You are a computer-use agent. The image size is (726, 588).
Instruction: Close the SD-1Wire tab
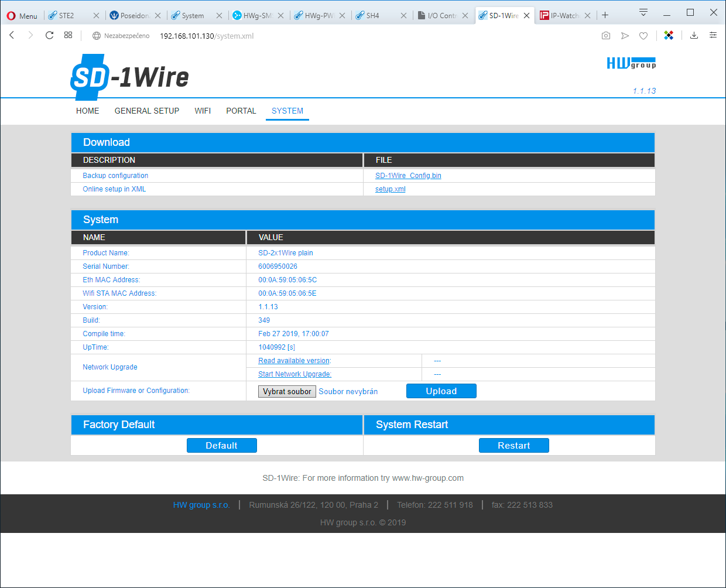(x=526, y=16)
